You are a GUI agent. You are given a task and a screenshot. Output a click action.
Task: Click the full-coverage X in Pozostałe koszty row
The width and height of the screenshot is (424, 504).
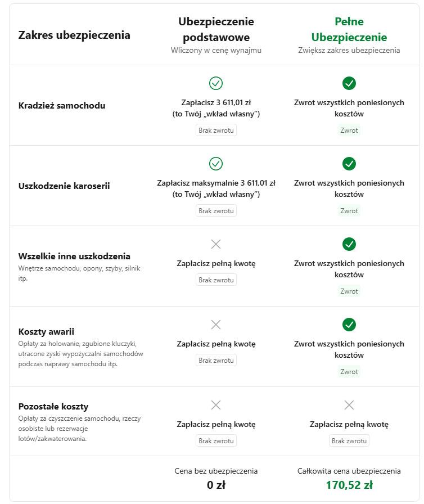coord(349,404)
